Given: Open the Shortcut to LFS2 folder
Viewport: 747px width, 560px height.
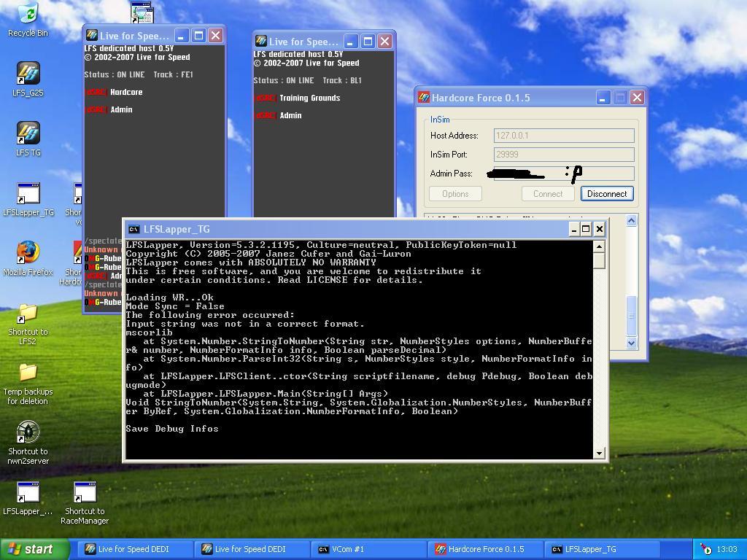Looking at the screenshot, I should pos(28,324).
